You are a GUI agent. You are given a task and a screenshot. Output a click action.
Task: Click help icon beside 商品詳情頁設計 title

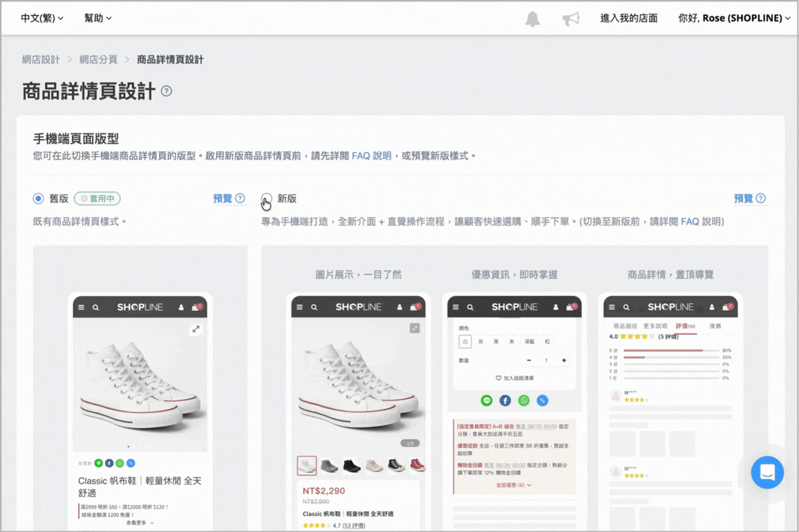(166, 91)
